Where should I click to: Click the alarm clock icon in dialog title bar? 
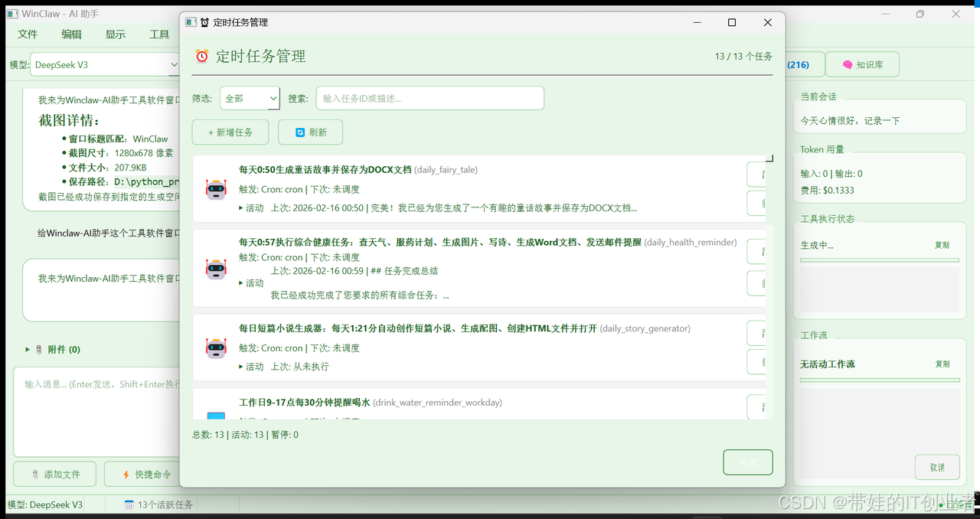pyautogui.click(x=204, y=23)
